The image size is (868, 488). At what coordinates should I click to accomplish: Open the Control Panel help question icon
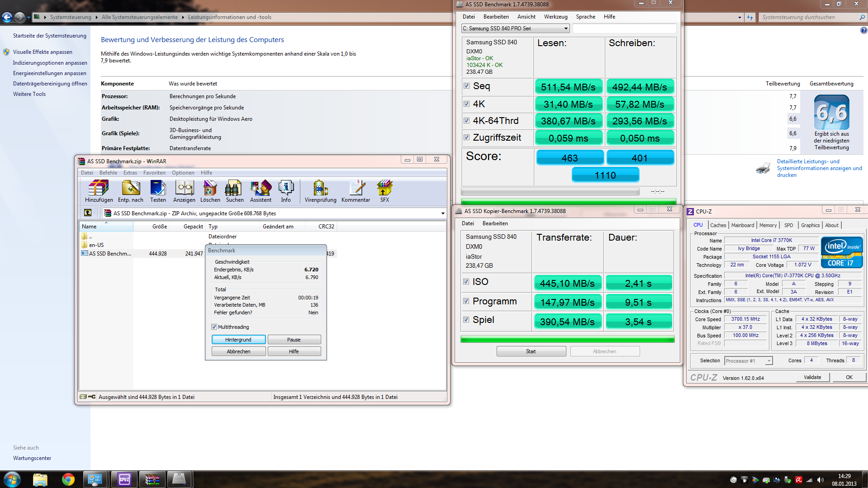[x=863, y=30]
